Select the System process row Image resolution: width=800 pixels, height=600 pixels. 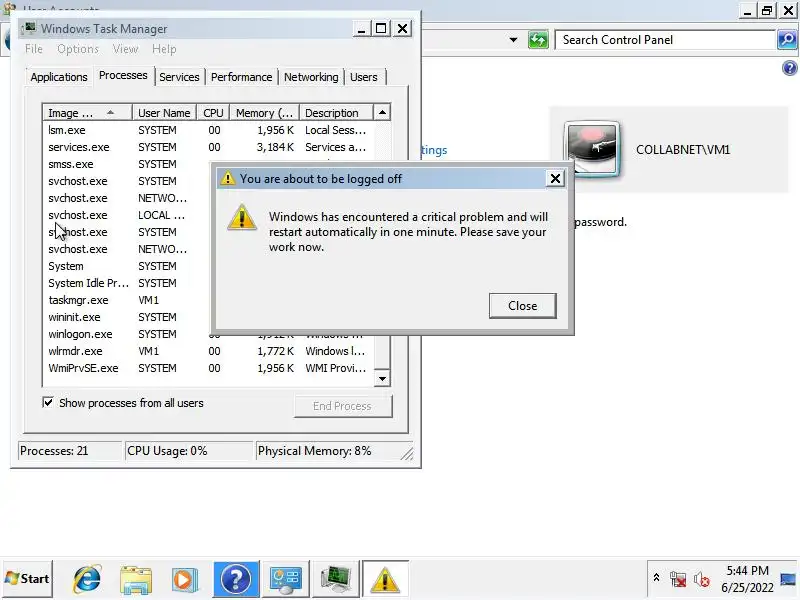coord(127,266)
